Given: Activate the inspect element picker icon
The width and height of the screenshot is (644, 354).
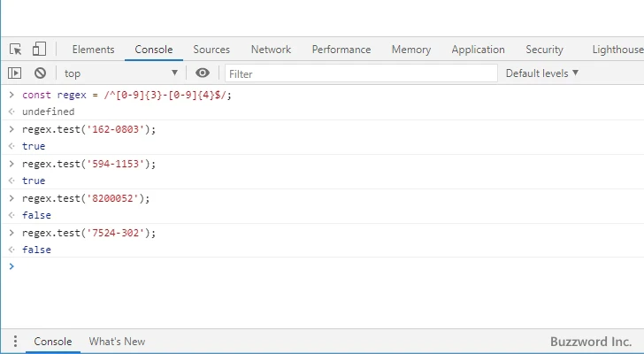Looking at the screenshot, I should pos(16,50).
